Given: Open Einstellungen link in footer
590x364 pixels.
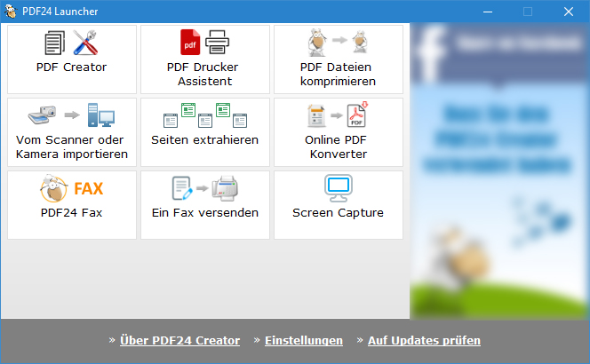Looking at the screenshot, I should point(303,340).
